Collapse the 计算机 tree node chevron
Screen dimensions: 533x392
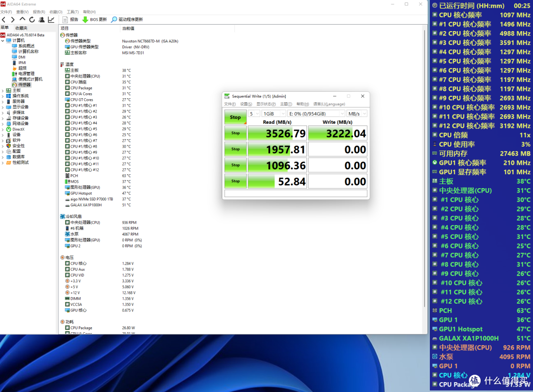pos(3,40)
